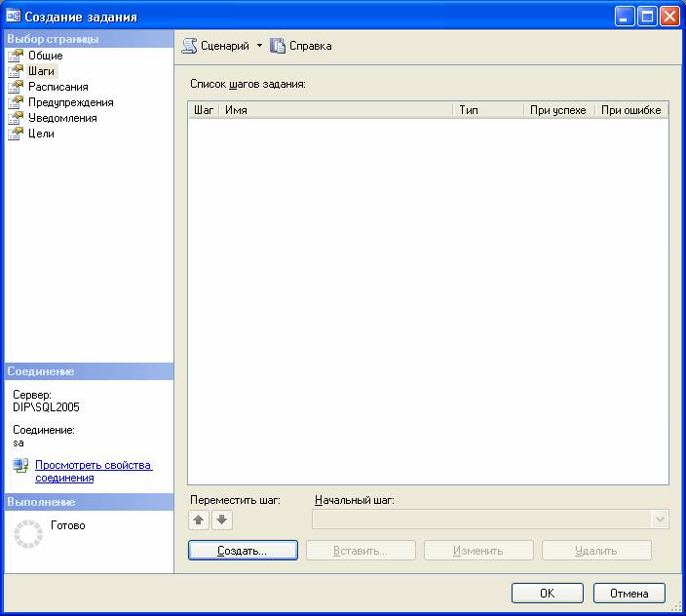
Task: Open the Сценарий dropdown arrow
Action: (x=259, y=46)
